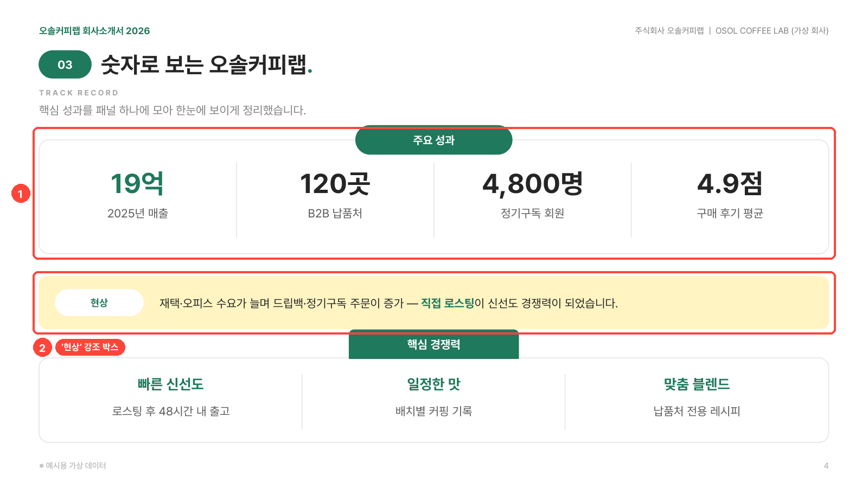Click the page number '4'
This screenshot has height=488, width=868.
[826, 466]
